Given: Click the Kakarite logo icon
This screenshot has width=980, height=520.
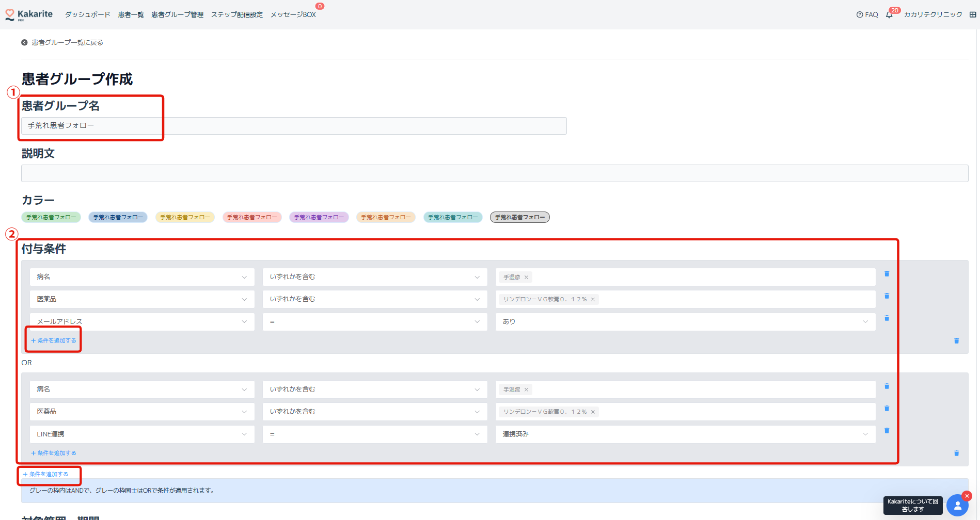Looking at the screenshot, I should coord(10,15).
